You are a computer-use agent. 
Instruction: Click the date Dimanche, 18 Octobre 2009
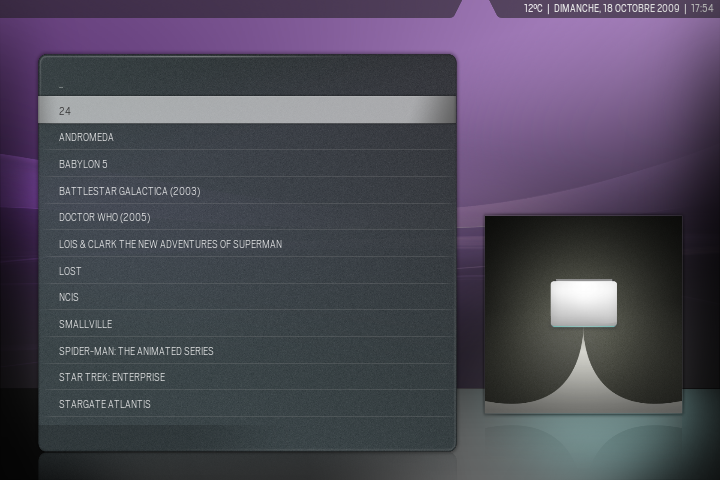point(616,8)
